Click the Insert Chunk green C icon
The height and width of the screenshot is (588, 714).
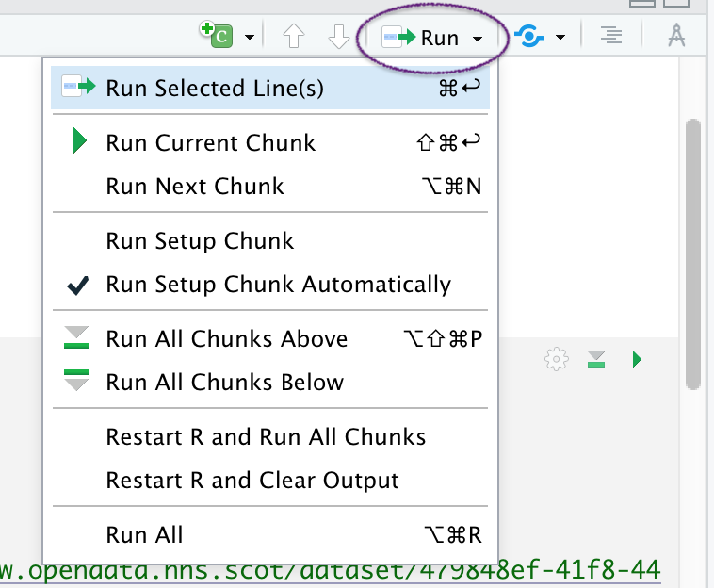[216, 37]
